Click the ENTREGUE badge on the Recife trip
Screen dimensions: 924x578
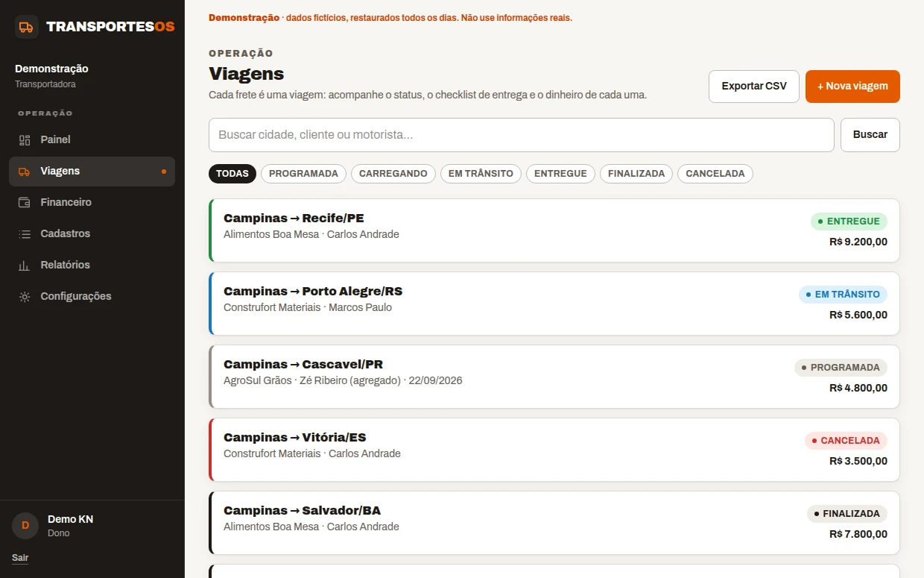pyautogui.click(x=849, y=222)
